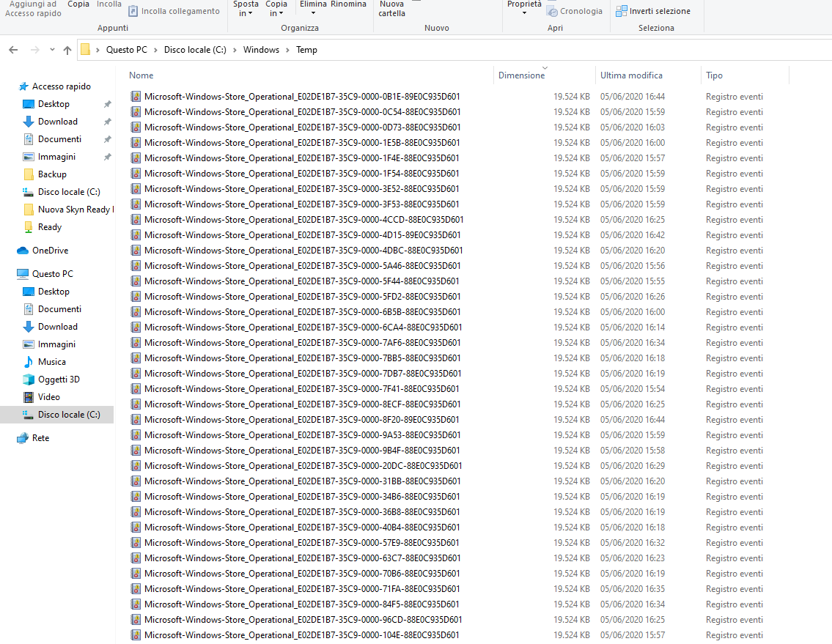Open the Sposta in dropdown
The image size is (832, 644).
click(x=246, y=9)
